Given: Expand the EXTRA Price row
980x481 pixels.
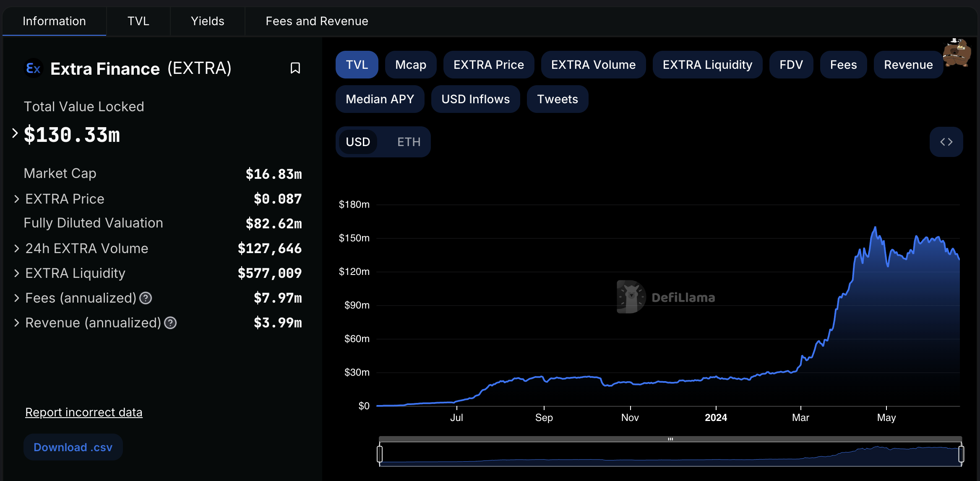Looking at the screenshot, I should (x=17, y=199).
